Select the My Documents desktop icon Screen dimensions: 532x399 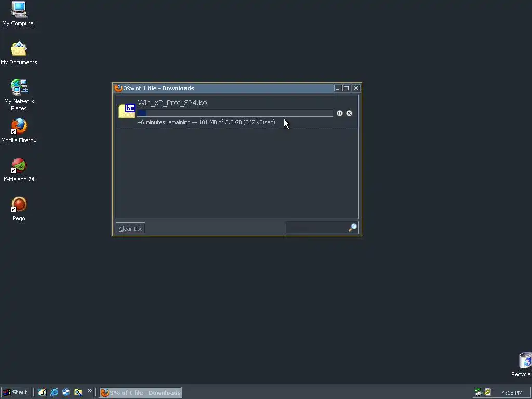(19, 54)
